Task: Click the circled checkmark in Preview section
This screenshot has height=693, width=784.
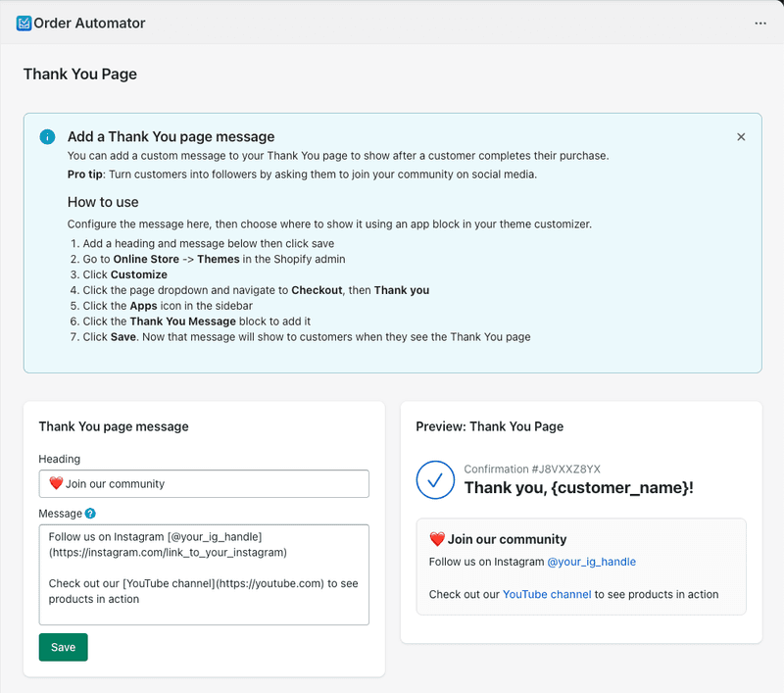Action: (x=436, y=480)
